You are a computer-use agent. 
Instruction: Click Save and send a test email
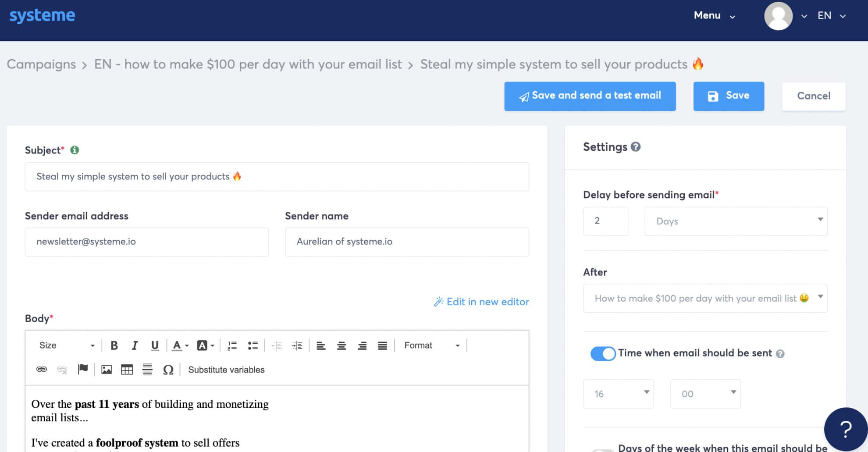coord(590,96)
